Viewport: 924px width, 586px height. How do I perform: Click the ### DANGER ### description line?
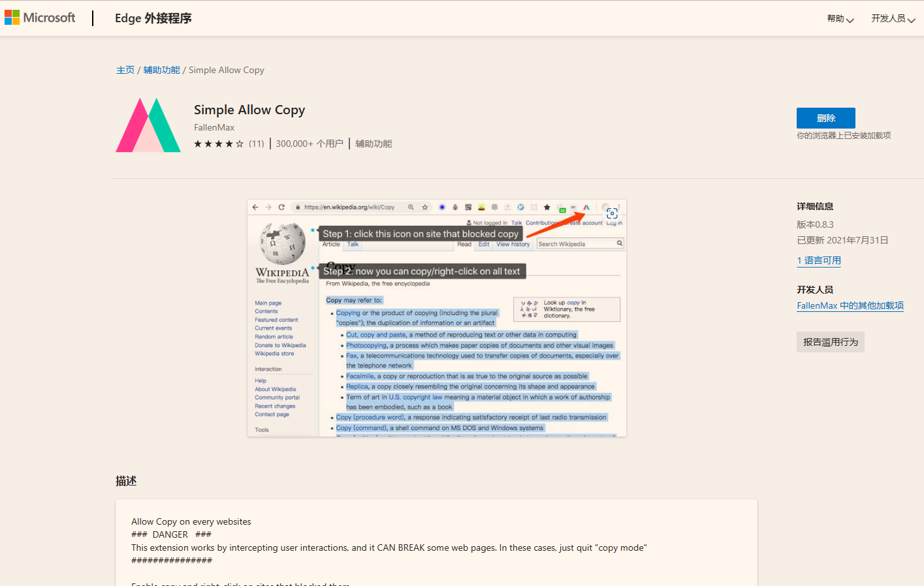[x=171, y=534]
